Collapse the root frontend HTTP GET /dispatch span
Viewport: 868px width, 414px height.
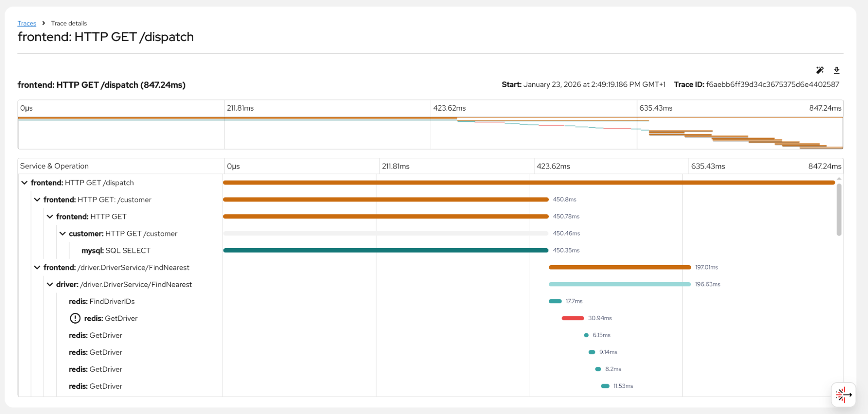pyautogui.click(x=24, y=183)
